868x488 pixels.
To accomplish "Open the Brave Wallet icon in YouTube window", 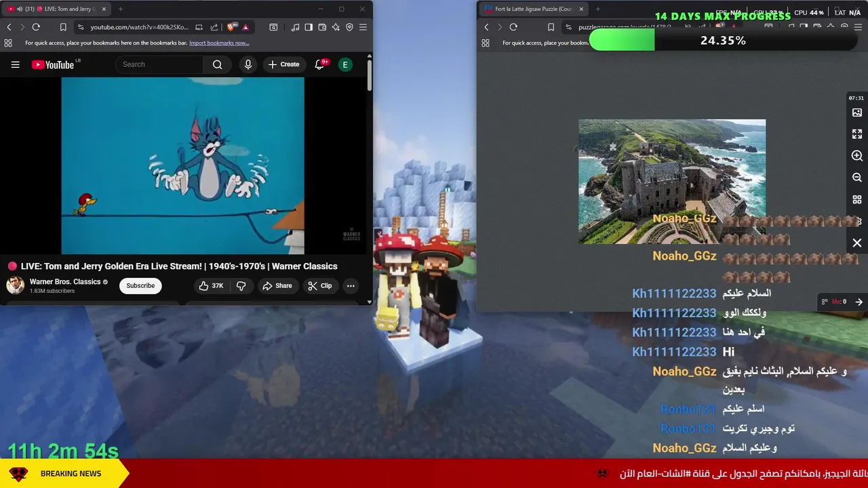I will 322,27.
